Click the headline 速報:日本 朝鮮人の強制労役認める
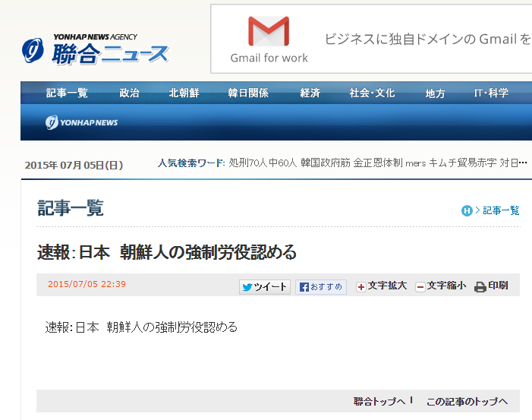The width and height of the screenshot is (532, 420). [x=167, y=252]
